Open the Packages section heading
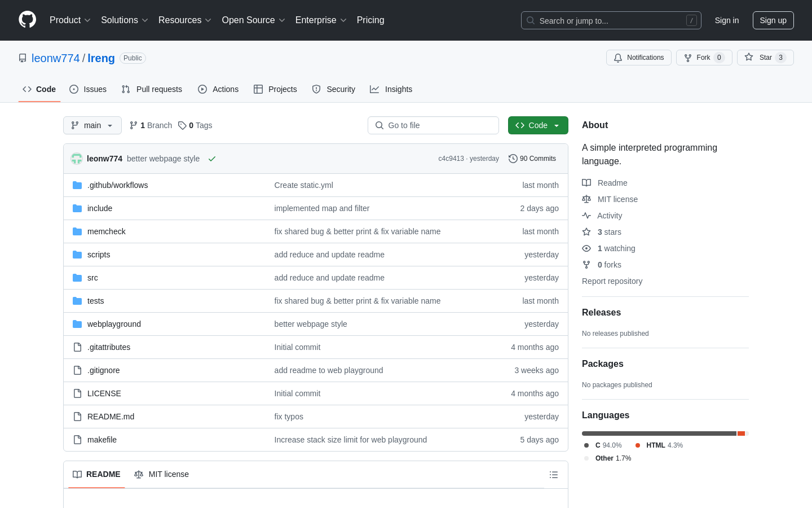Image resolution: width=812 pixels, height=508 pixels. click(x=602, y=364)
